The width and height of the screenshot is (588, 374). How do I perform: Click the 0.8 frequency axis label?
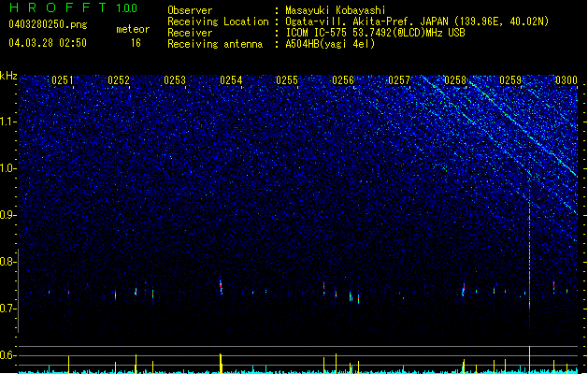point(8,262)
